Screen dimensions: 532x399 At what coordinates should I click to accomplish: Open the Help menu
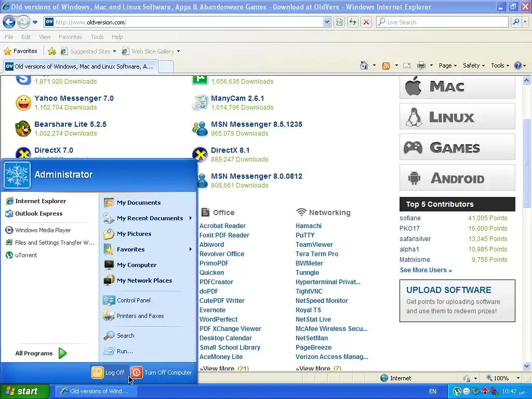[117, 37]
